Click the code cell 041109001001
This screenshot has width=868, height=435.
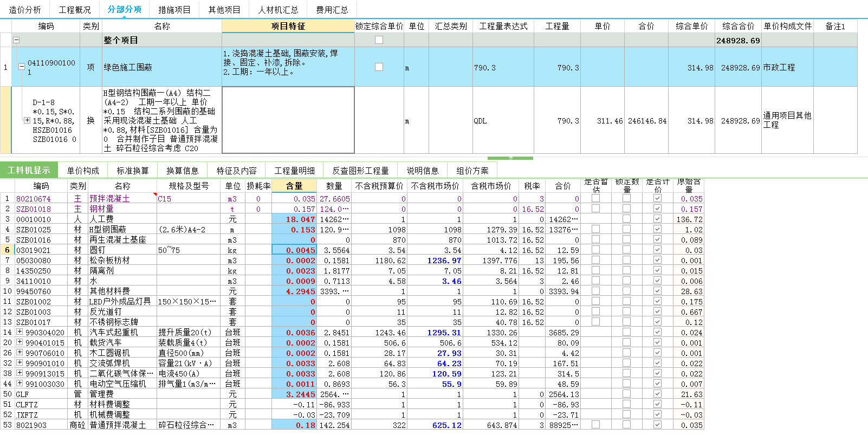[51, 67]
